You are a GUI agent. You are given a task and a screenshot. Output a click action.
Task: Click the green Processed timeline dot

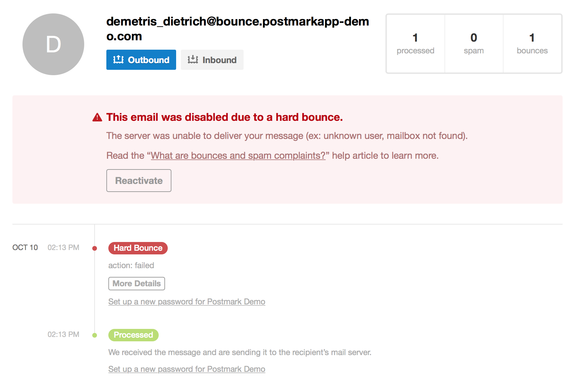(95, 335)
